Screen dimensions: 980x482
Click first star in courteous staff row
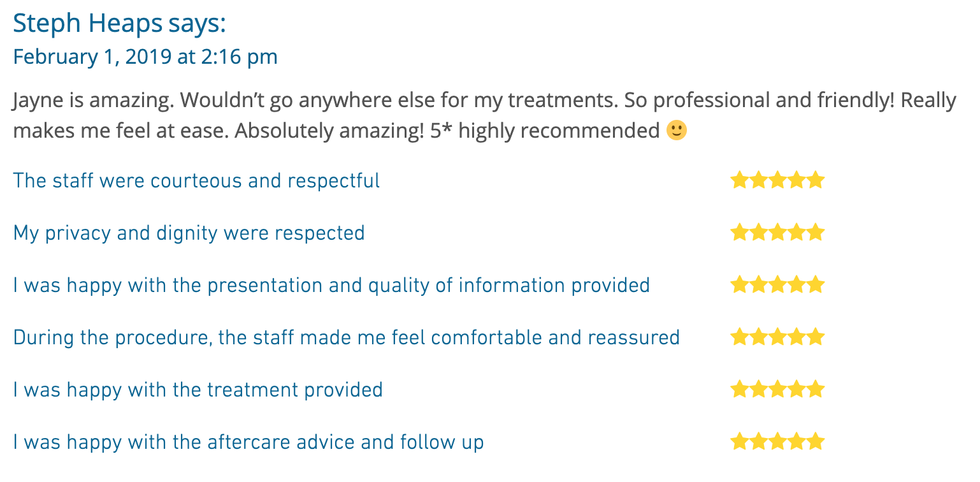739,180
